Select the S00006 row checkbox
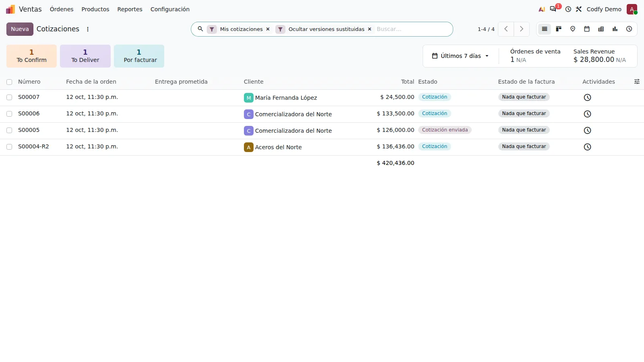644x362 pixels. pyautogui.click(x=9, y=114)
